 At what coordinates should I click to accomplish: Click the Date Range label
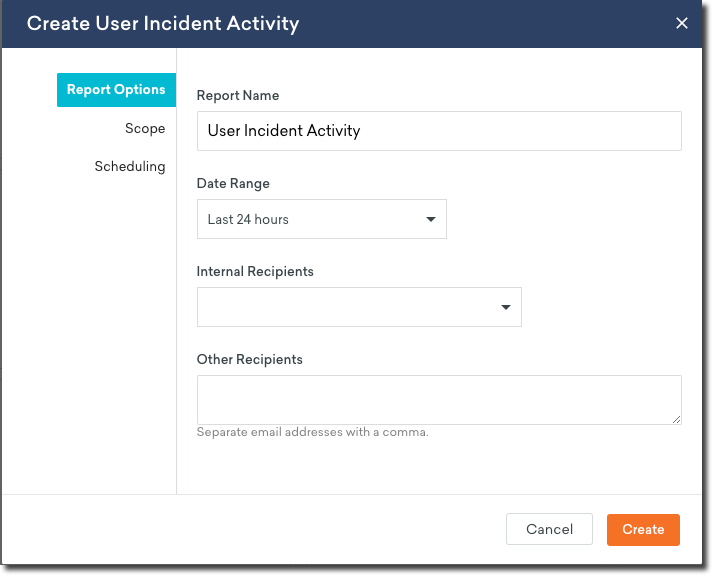click(233, 184)
